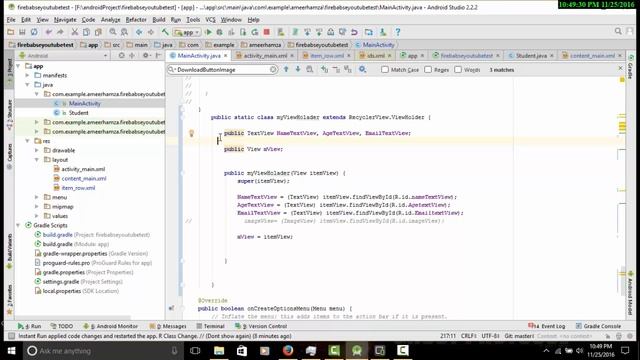Open Firefox from the taskbar

(288, 351)
